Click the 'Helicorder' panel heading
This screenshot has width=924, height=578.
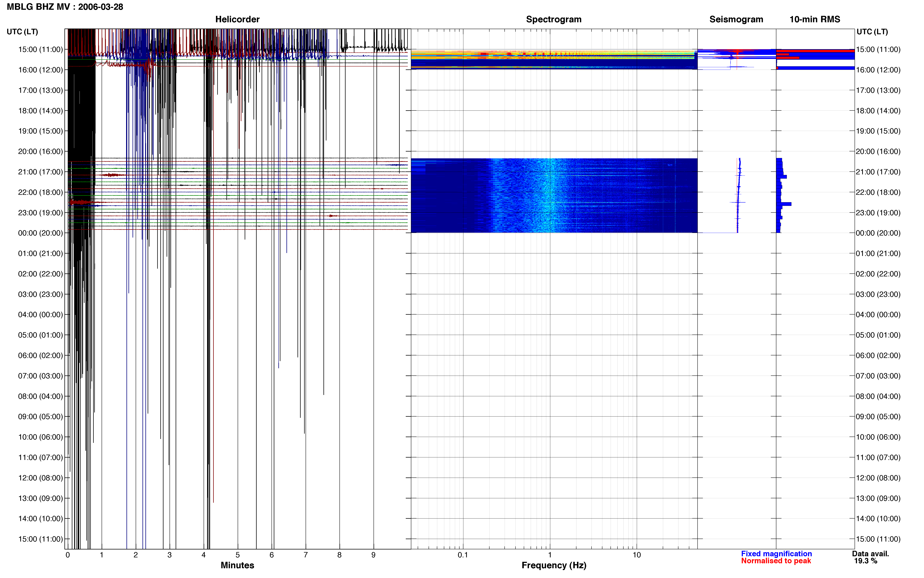coord(237,19)
